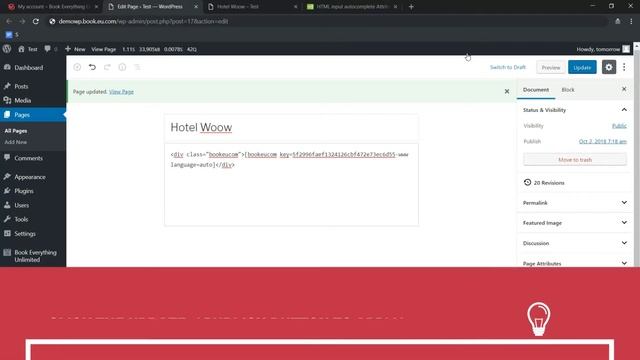Viewport: 640px width, 360px height.
Task: Click Move to trash button
Action: coord(575,160)
